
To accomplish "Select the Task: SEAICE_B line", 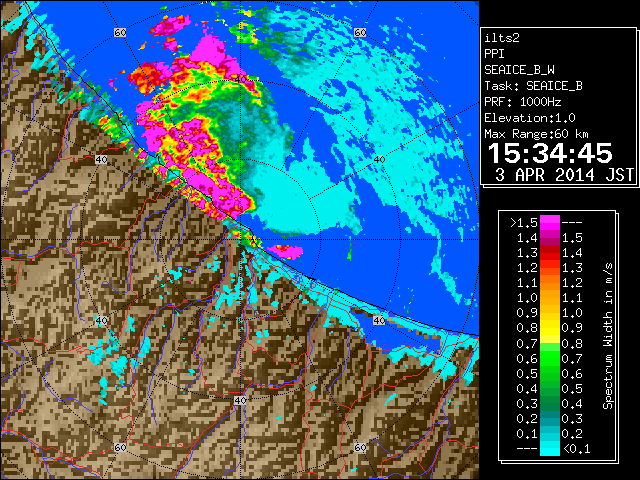I will click(x=533, y=86).
